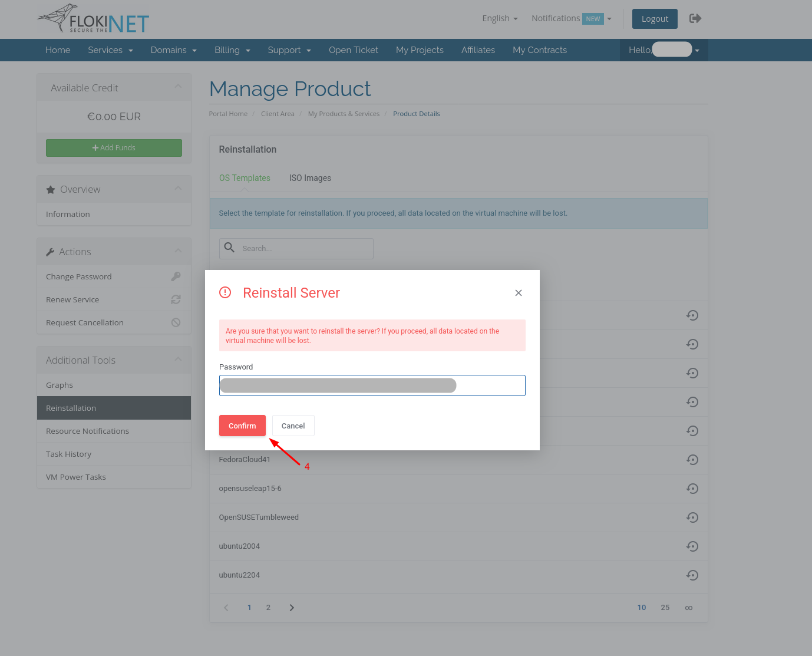This screenshot has width=812, height=656.
Task: Expand the Billing menu
Action: (232, 50)
